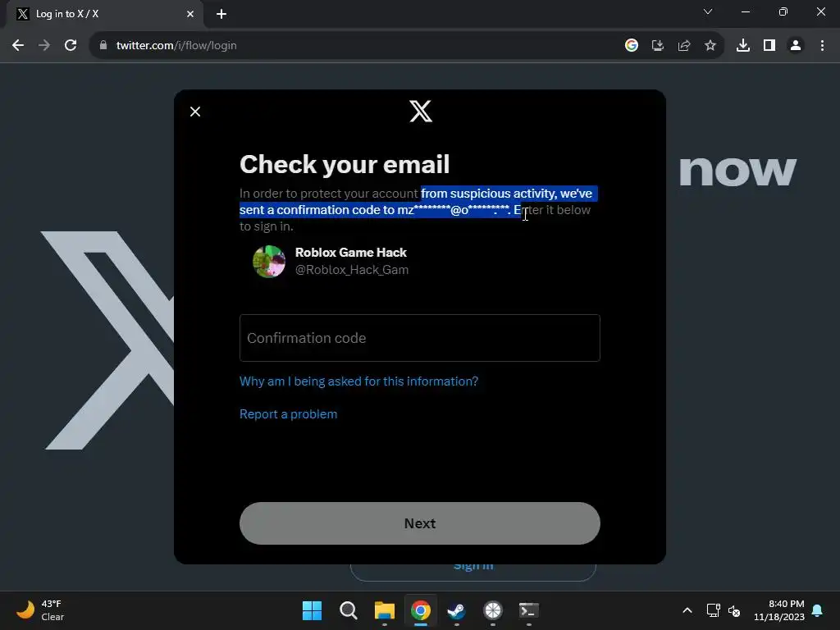The image size is (840, 630).
Task: Click the Chrome taskbar icon
Action: point(421,610)
